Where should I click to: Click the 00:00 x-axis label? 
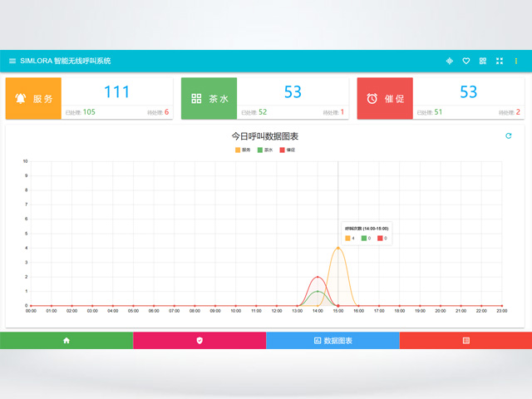[31, 311]
